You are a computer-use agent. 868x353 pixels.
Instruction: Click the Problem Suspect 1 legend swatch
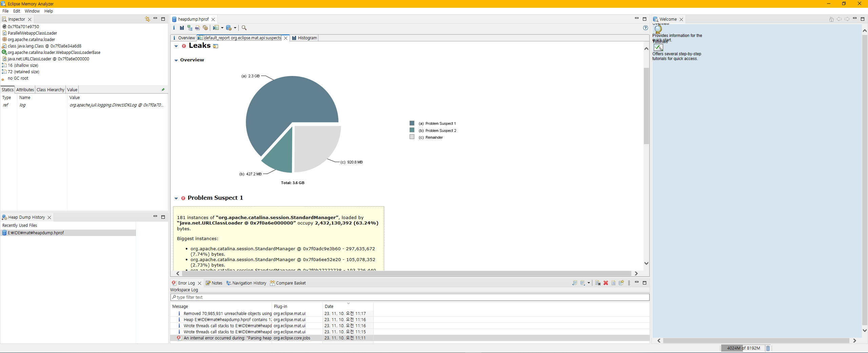point(412,123)
